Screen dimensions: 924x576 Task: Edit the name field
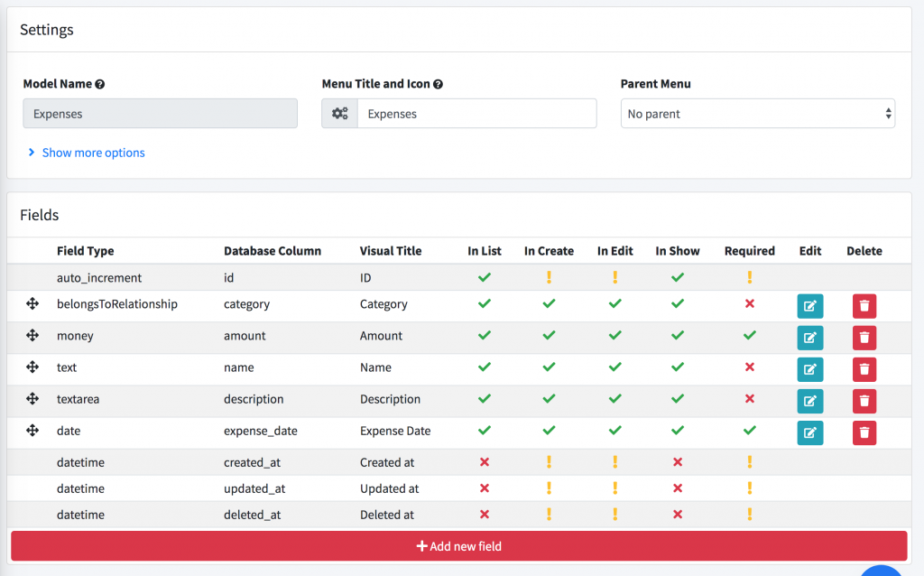coord(809,368)
